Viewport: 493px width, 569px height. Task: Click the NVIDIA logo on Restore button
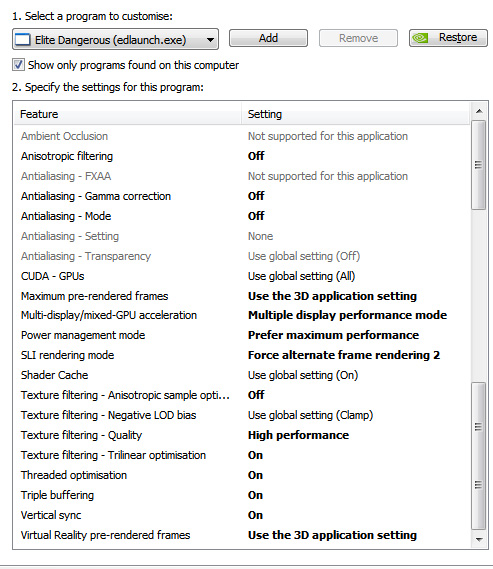click(421, 38)
